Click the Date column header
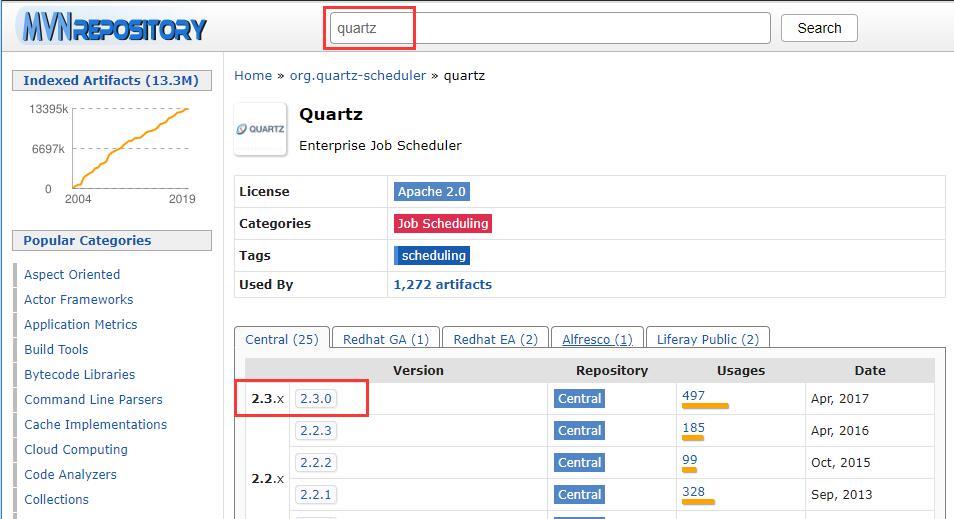This screenshot has height=519, width=954. [869, 371]
